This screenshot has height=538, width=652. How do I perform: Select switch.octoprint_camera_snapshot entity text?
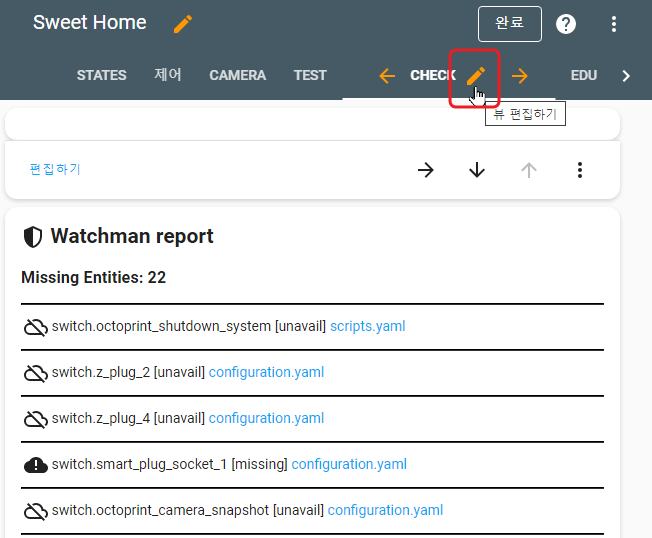pyautogui.click(x=160, y=510)
